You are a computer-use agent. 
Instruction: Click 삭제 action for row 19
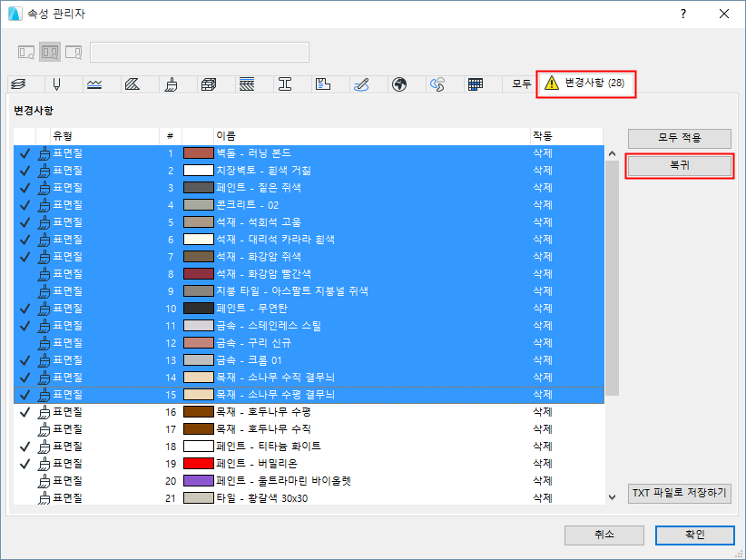tap(543, 464)
